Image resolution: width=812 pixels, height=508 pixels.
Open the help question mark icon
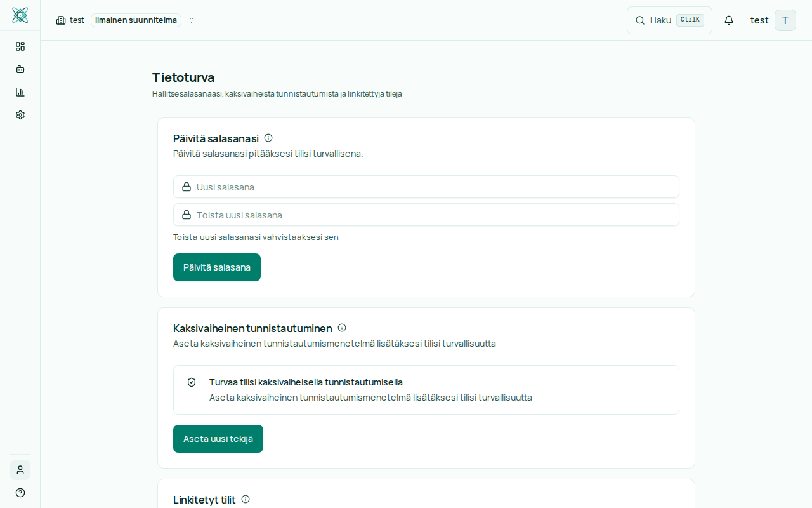(20, 493)
